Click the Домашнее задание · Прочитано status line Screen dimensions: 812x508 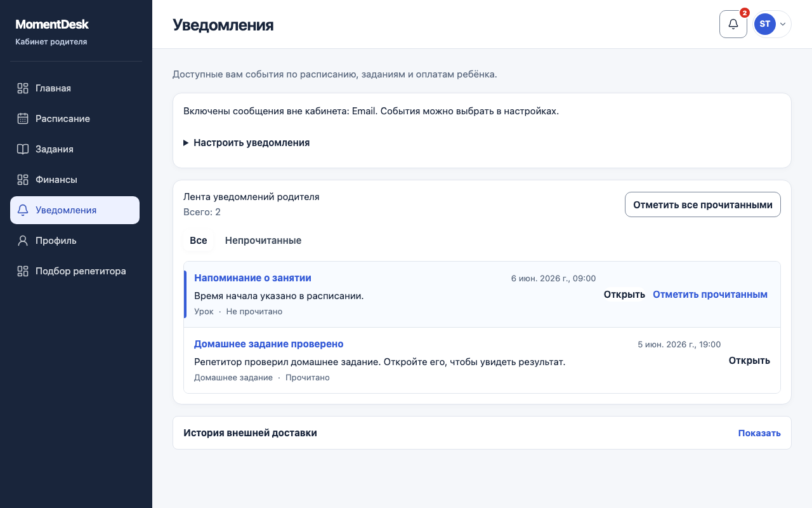[x=262, y=378]
